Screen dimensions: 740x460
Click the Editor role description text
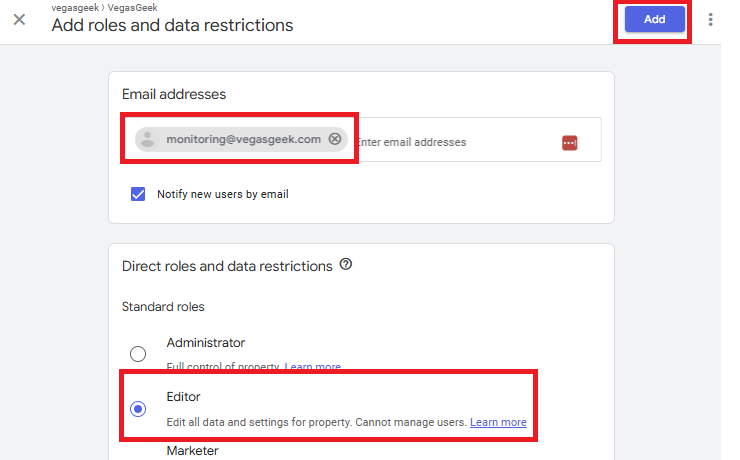point(316,422)
